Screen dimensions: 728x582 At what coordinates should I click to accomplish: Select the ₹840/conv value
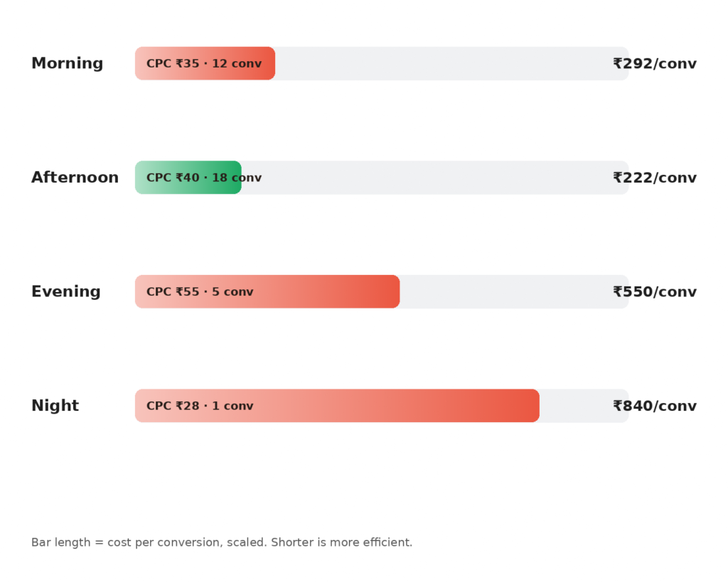coord(655,406)
